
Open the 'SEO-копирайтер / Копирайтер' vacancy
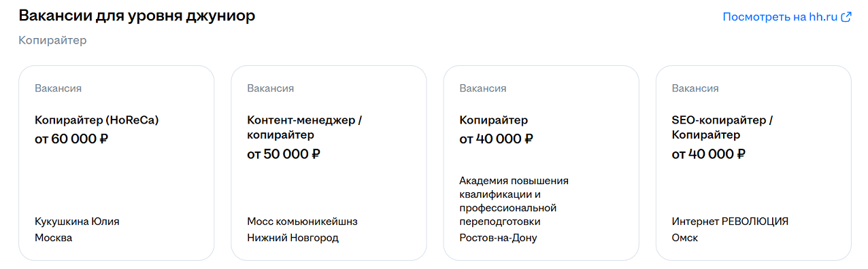click(753, 163)
